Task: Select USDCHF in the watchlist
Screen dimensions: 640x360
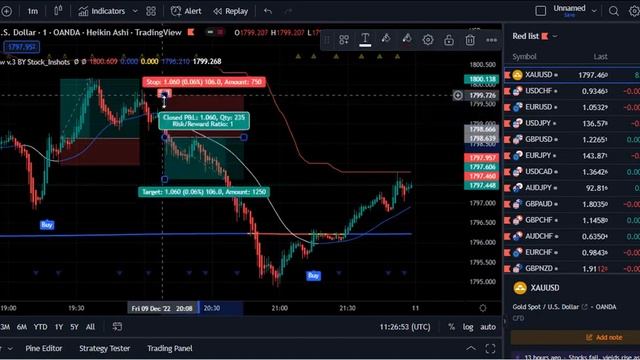Action: pos(572,91)
